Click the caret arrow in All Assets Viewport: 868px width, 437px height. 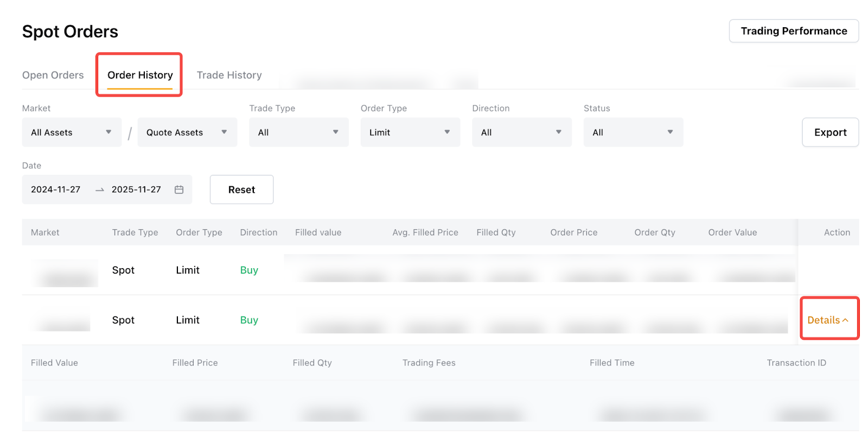tap(108, 132)
